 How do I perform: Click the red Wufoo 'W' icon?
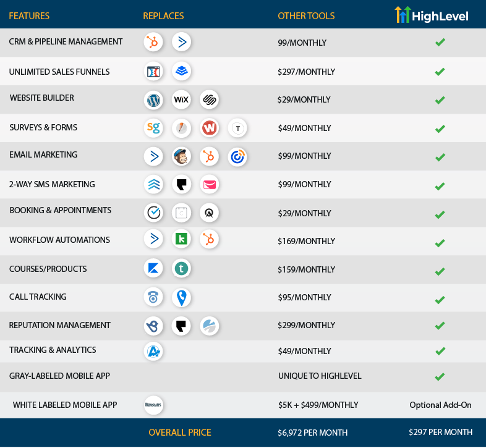click(x=209, y=128)
